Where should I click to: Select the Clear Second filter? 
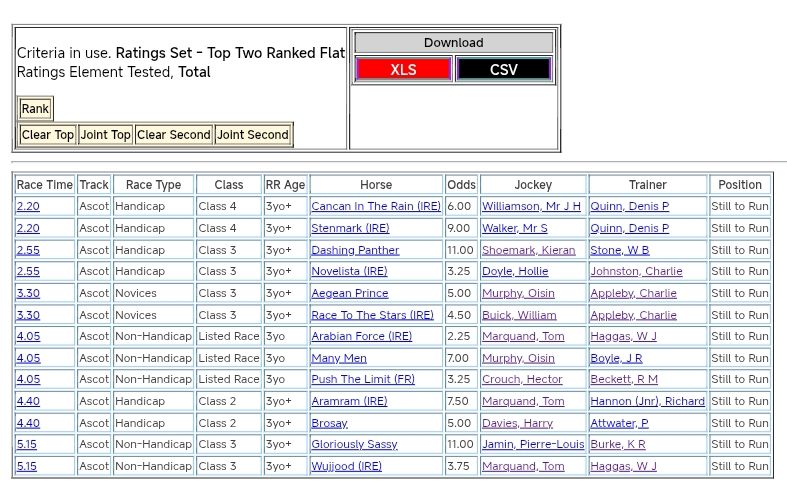tap(173, 135)
